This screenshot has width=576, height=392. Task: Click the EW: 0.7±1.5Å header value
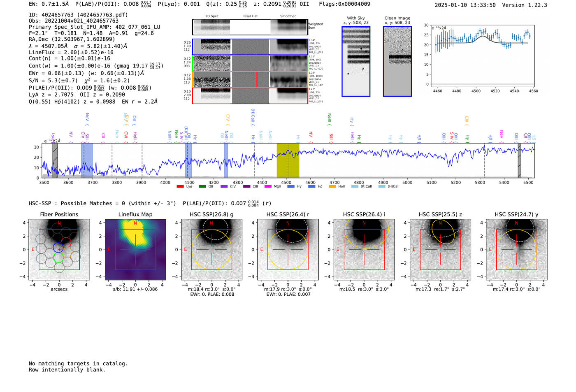pos(49,4)
